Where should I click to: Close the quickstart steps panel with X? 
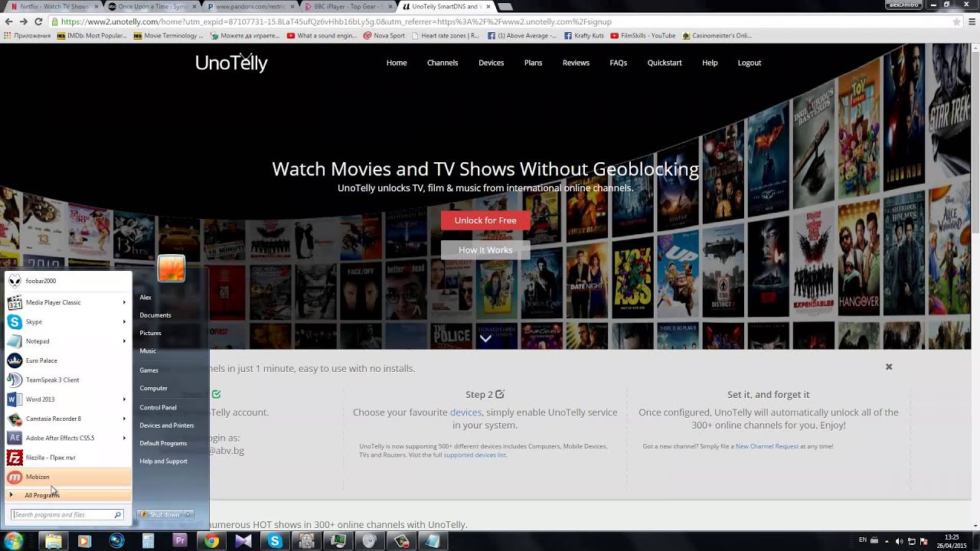(889, 367)
